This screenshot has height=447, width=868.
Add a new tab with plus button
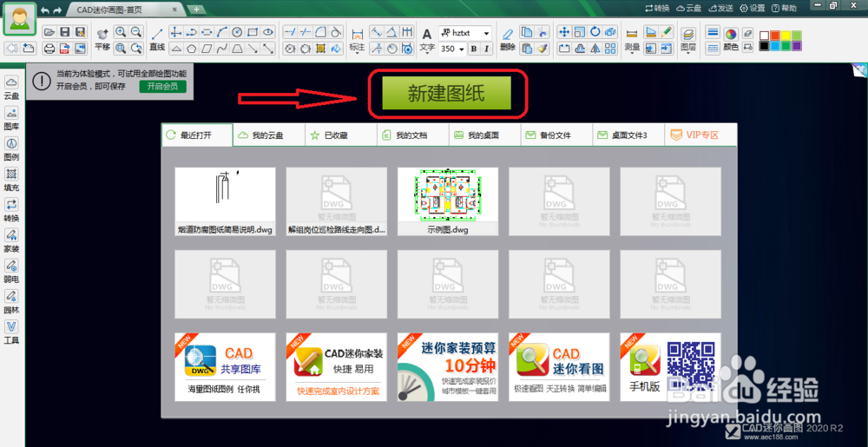point(196,10)
